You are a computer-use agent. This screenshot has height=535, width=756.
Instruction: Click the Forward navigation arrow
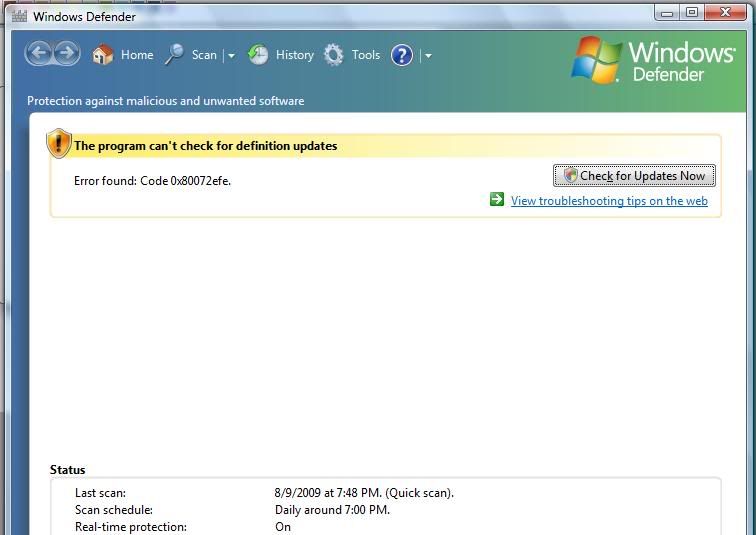67,54
